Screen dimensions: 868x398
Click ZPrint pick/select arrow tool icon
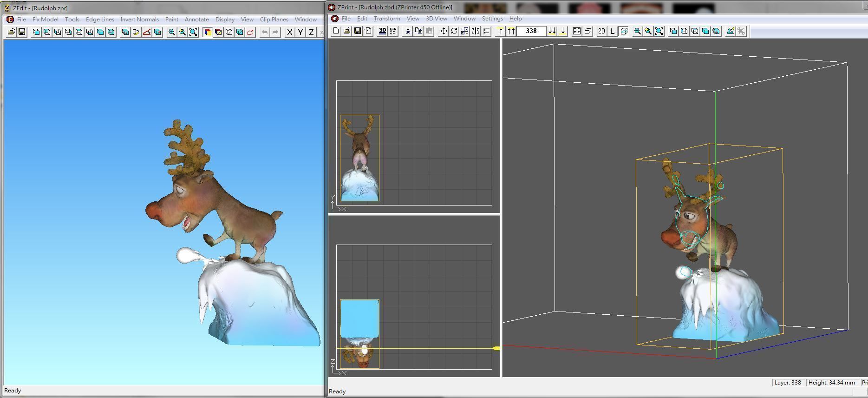point(731,31)
